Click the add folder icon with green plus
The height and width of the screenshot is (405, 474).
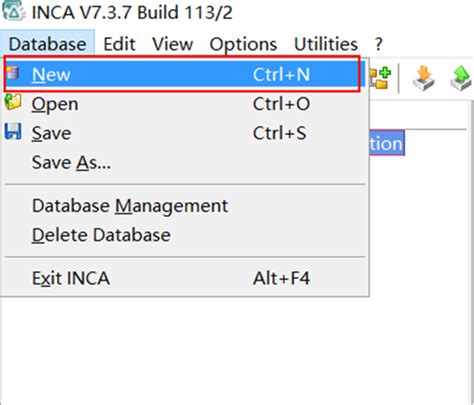pos(380,78)
